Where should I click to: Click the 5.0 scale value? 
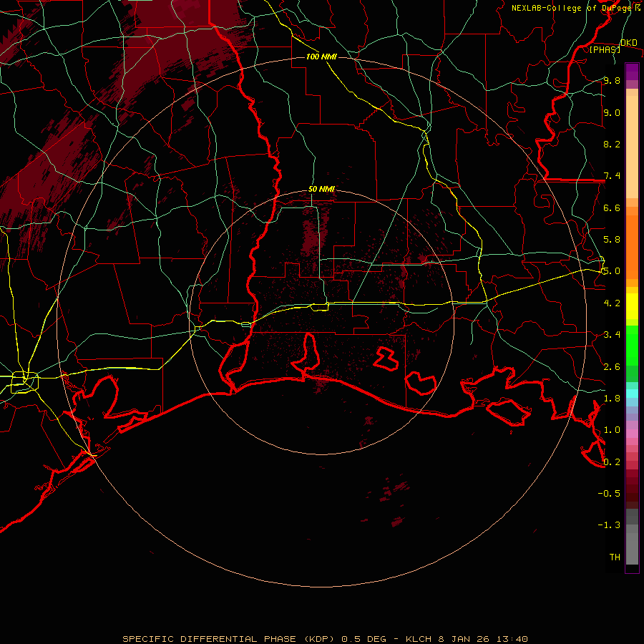tap(612, 271)
